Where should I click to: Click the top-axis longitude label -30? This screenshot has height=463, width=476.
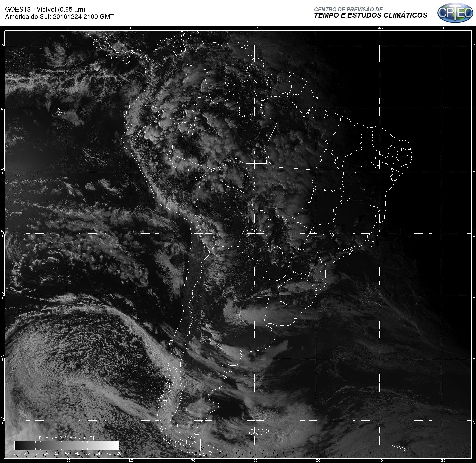[x=441, y=28]
